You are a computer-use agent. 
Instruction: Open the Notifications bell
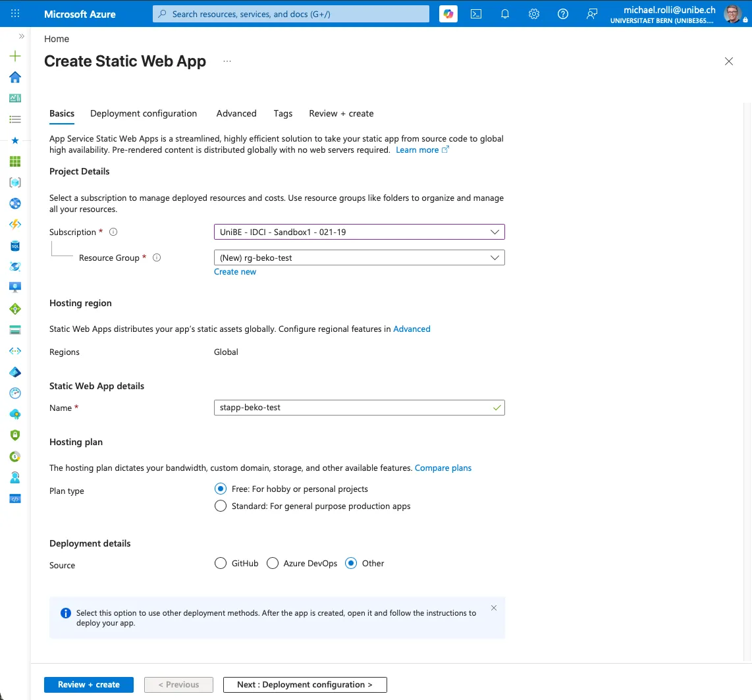click(x=504, y=14)
